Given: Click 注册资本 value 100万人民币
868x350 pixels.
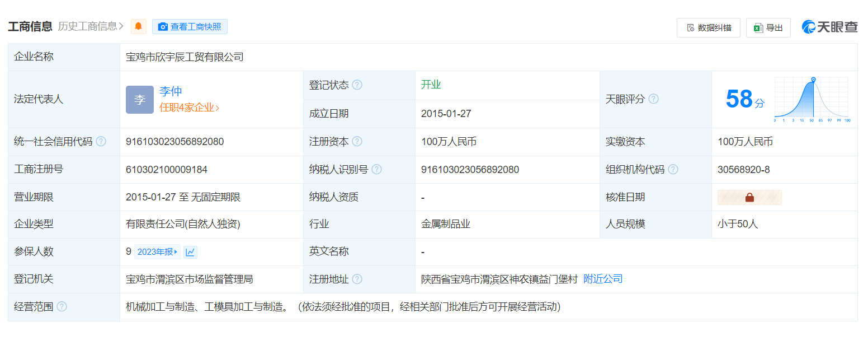Looking at the screenshot, I should click(449, 142).
